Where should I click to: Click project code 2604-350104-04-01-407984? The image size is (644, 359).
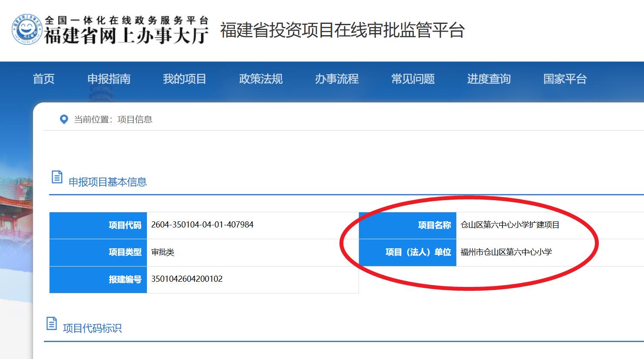coord(202,225)
